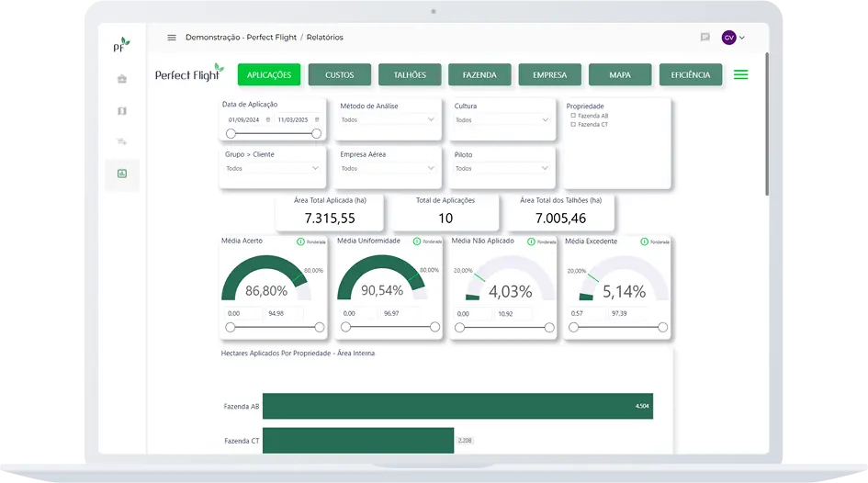
Task: Click the info icon on Média Não Aplicado
Action: click(x=531, y=241)
